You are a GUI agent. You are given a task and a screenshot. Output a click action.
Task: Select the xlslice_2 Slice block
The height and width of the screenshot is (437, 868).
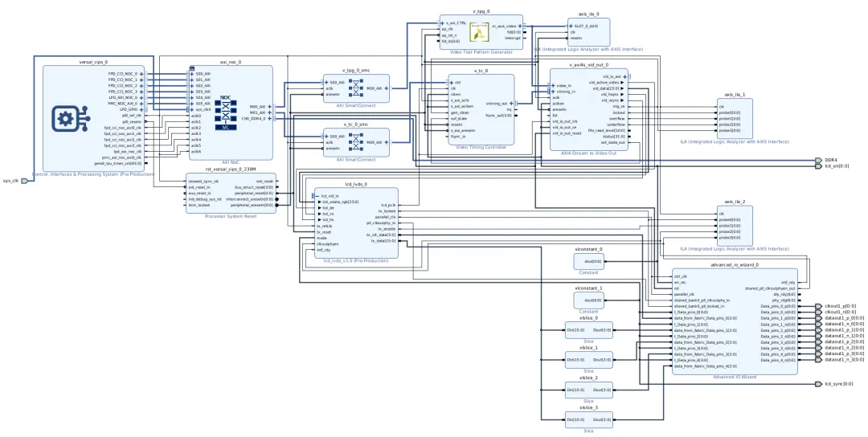(x=588, y=390)
